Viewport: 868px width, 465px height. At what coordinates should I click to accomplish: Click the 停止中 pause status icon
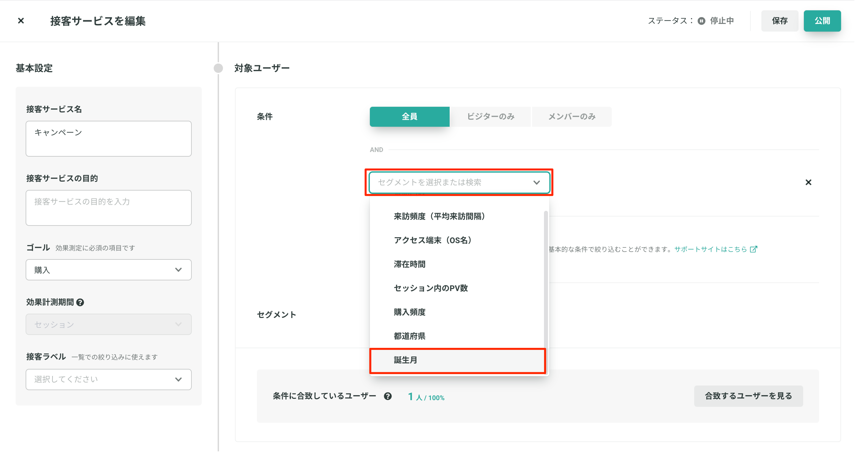click(701, 21)
